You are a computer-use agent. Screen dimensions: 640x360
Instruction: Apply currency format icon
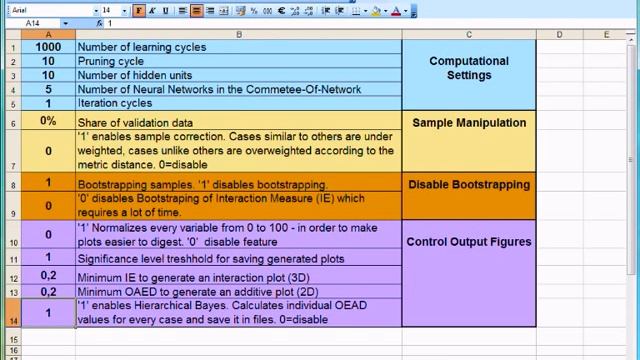tap(241, 11)
